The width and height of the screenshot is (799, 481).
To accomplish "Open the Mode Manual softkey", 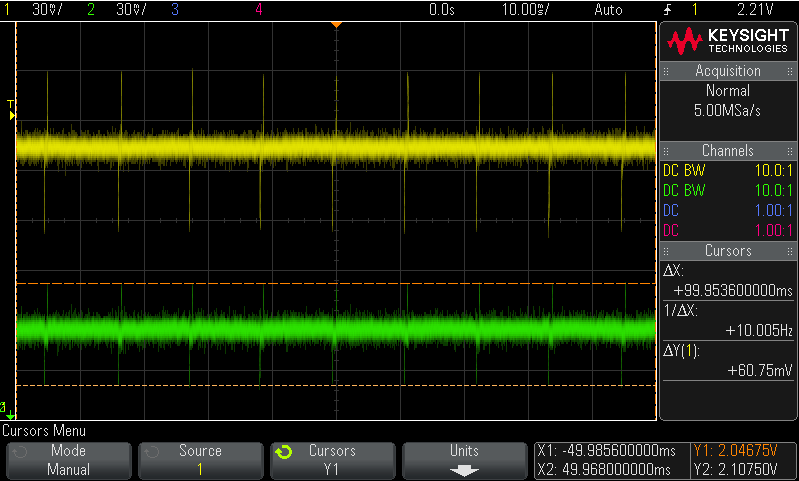I will [69, 461].
